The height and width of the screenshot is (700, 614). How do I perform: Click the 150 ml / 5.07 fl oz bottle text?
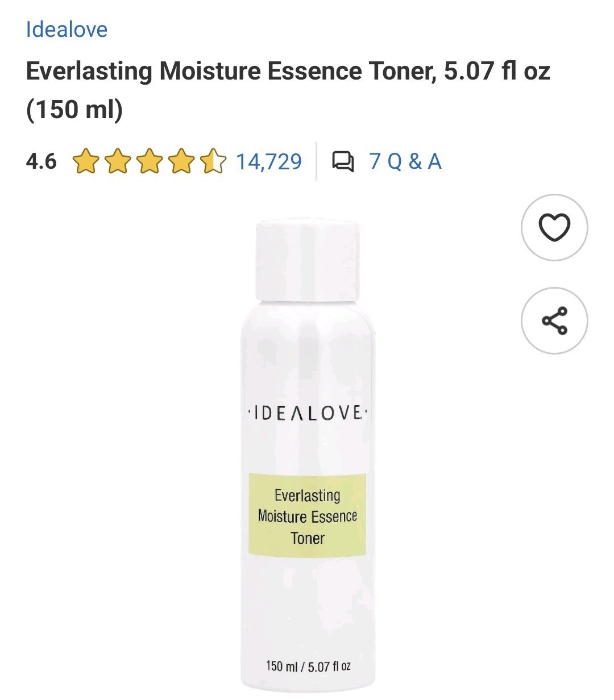(308, 665)
